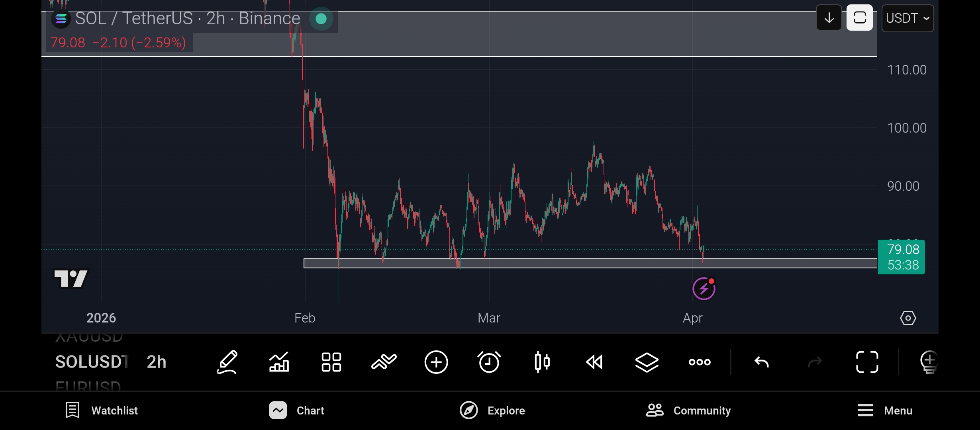
Task: Tap the Solana coin logo
Action: 61,19
